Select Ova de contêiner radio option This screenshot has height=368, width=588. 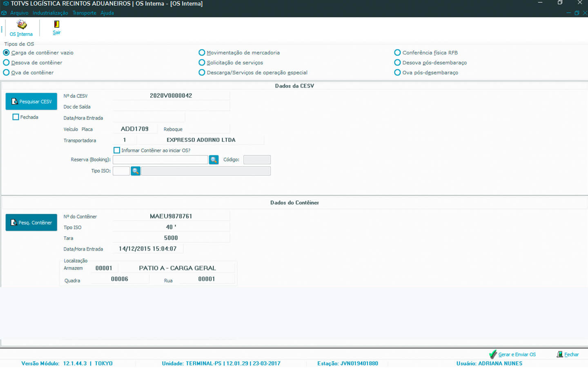[x=6, y=72]
